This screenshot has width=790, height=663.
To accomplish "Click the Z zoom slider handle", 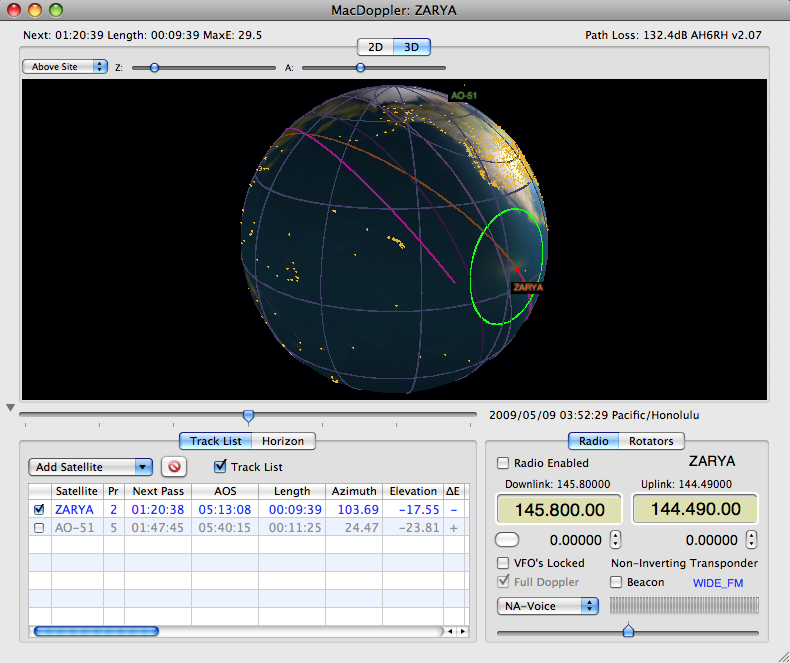I will click(x=154, y=68).
